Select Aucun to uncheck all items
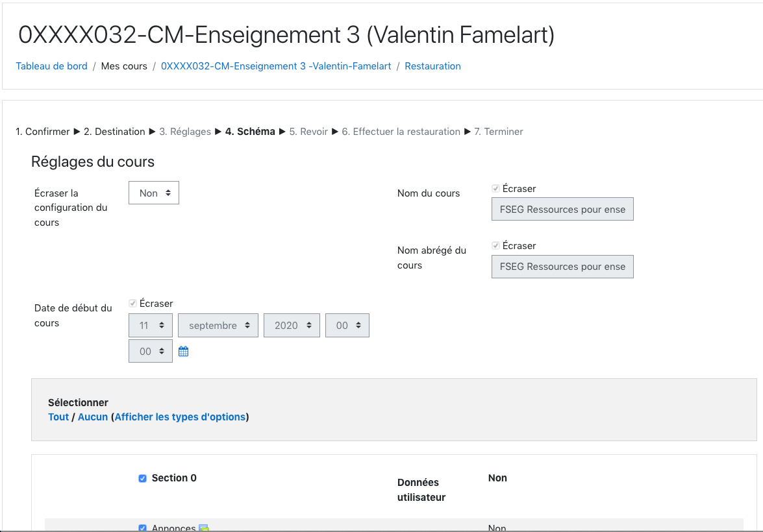Viewport: 763px width, 532px height. click(92, 417)
